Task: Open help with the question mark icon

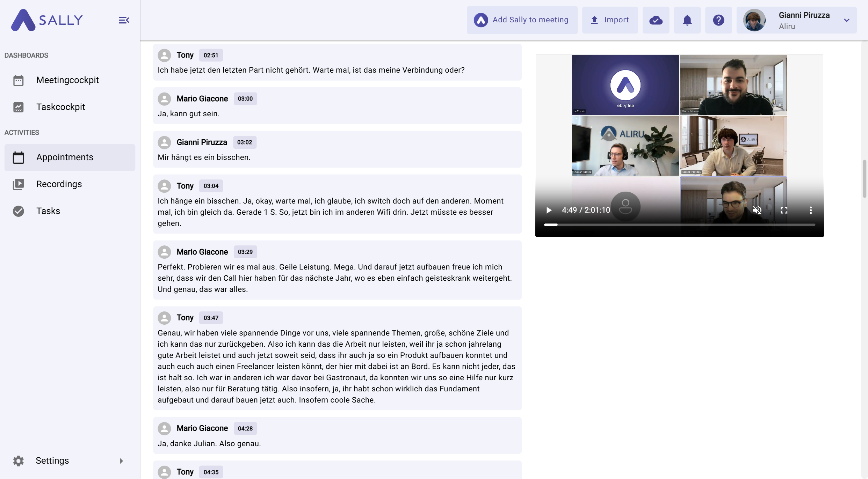Action: (x=718, y=20)
